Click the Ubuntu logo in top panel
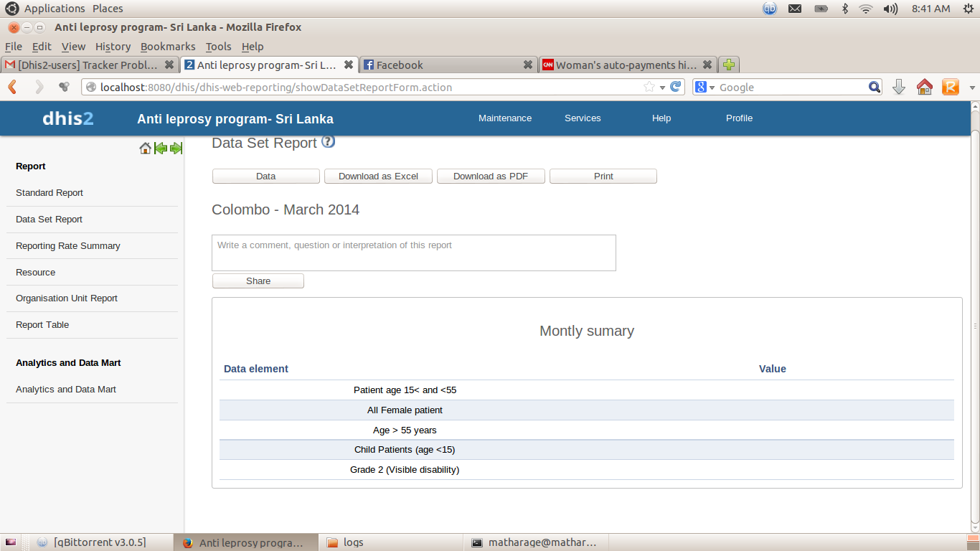This screenshot has height=551, width=980. click(12, 9)
